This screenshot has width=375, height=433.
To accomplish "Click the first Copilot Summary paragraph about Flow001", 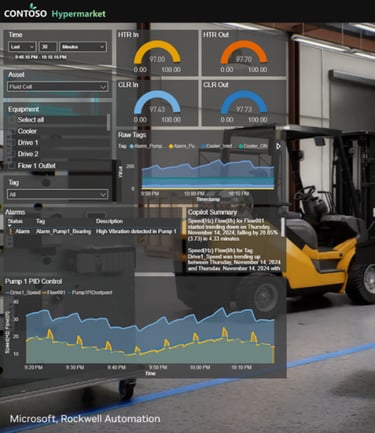I will 233,230.
